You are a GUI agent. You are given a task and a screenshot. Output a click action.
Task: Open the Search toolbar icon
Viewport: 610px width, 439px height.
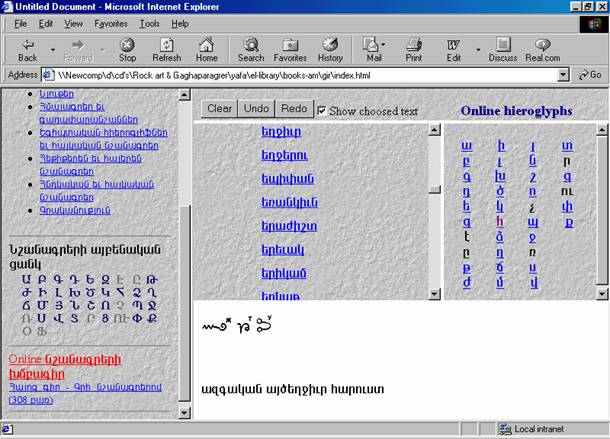tap(251, 44)
